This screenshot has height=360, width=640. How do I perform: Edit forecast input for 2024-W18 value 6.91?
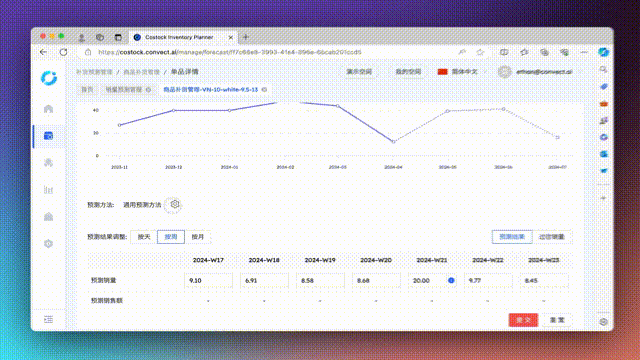coord(264,280)
